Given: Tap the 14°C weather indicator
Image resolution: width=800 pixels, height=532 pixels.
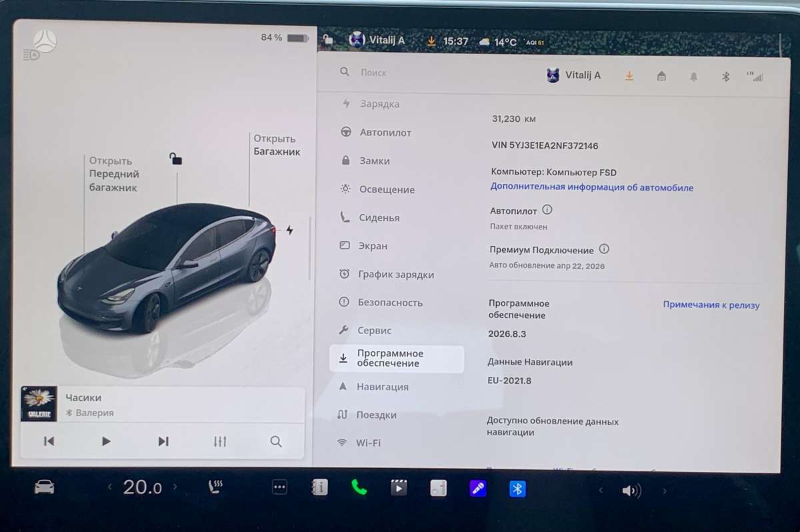Looking at the screenshot, I should 499,42.
